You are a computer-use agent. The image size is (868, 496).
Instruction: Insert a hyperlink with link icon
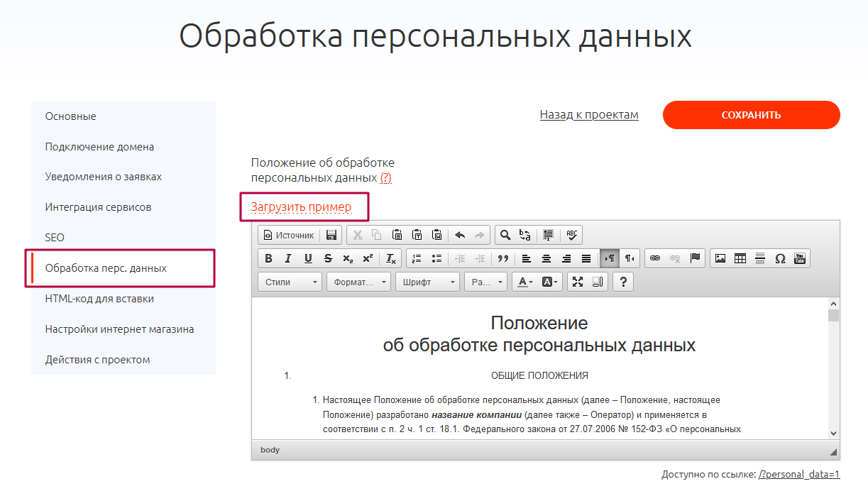coord(655,258)
